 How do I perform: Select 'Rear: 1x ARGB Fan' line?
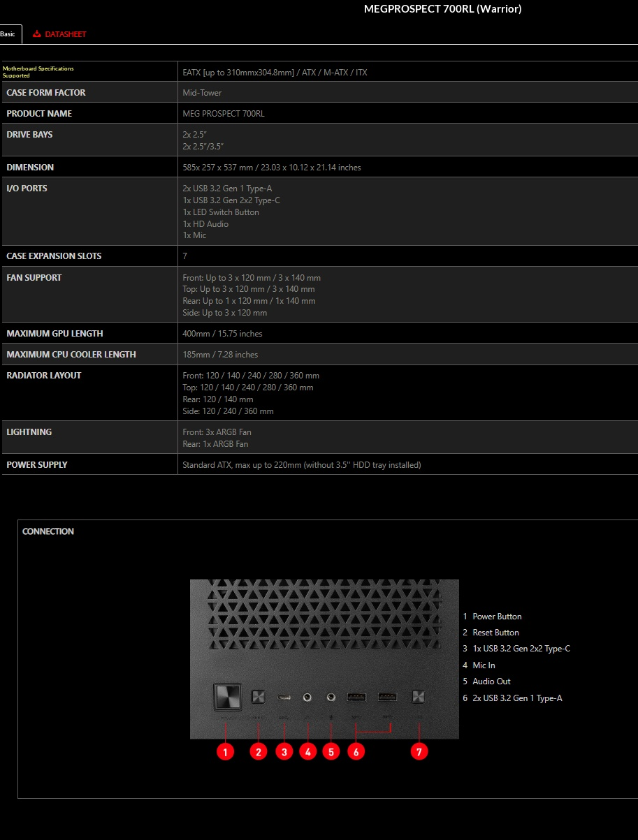click(x=215, y=444)
